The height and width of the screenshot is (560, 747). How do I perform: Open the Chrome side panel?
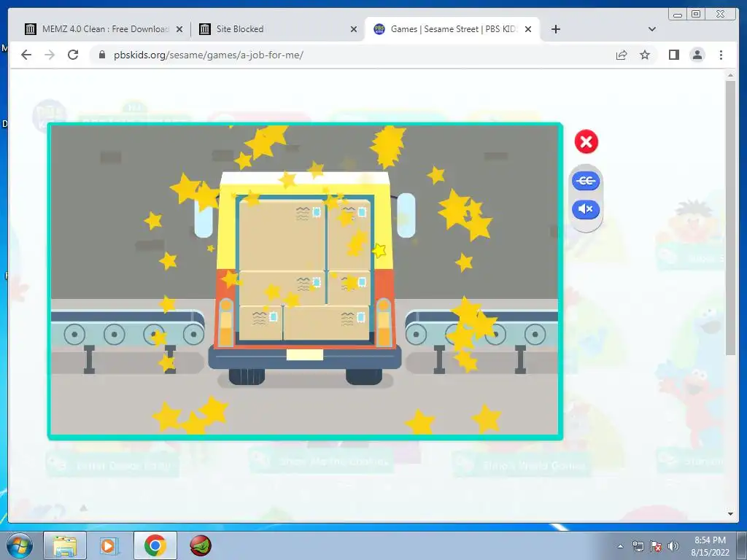[673, 55]
